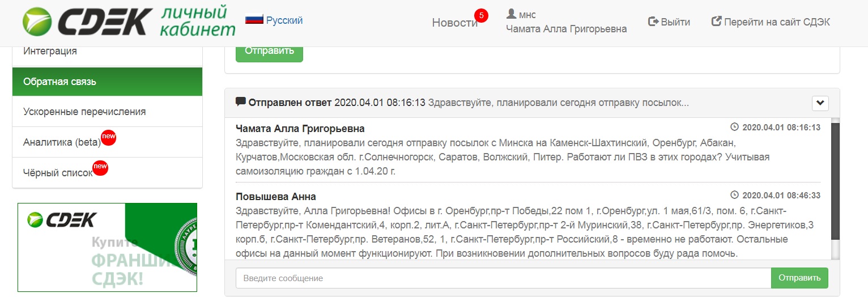
Task: Open the Русский language selector
Action: coord(284,20)
